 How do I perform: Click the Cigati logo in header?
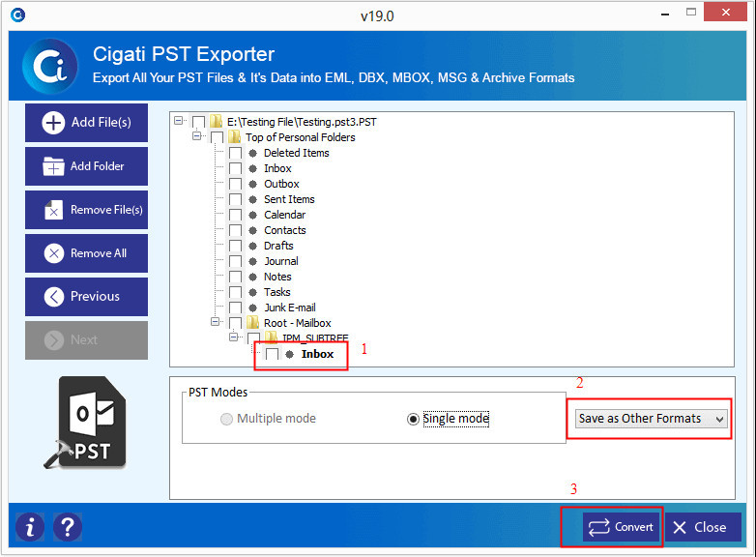tap(50, 67)
